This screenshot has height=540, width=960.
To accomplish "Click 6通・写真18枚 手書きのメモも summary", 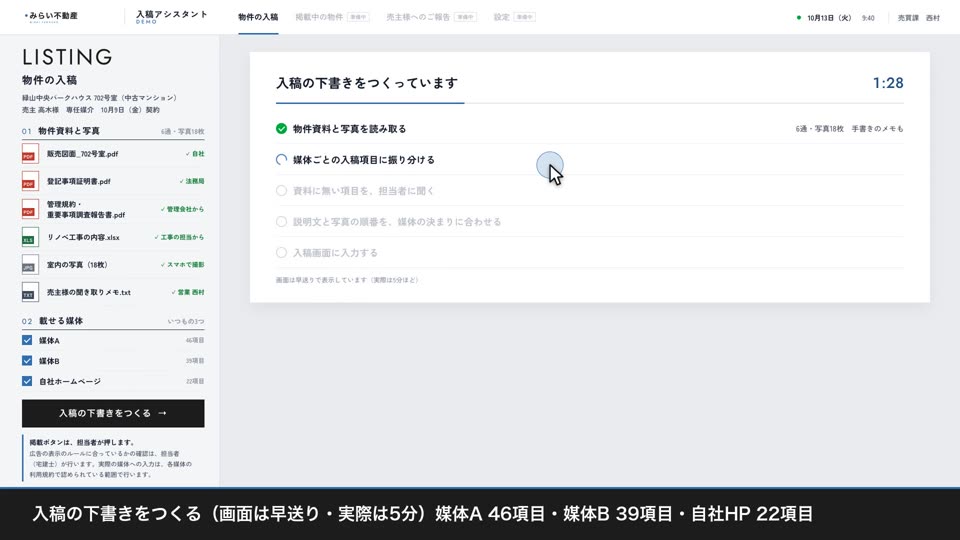I will point(849,129).
